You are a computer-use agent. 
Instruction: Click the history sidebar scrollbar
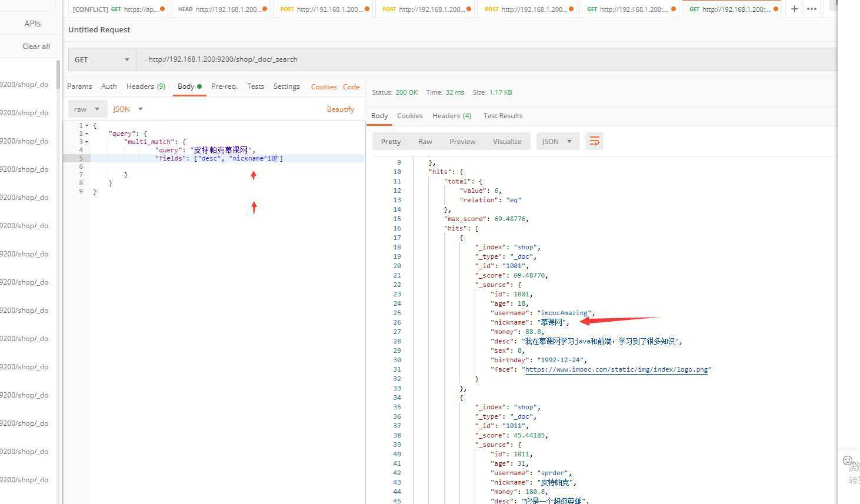coord(58,75)
